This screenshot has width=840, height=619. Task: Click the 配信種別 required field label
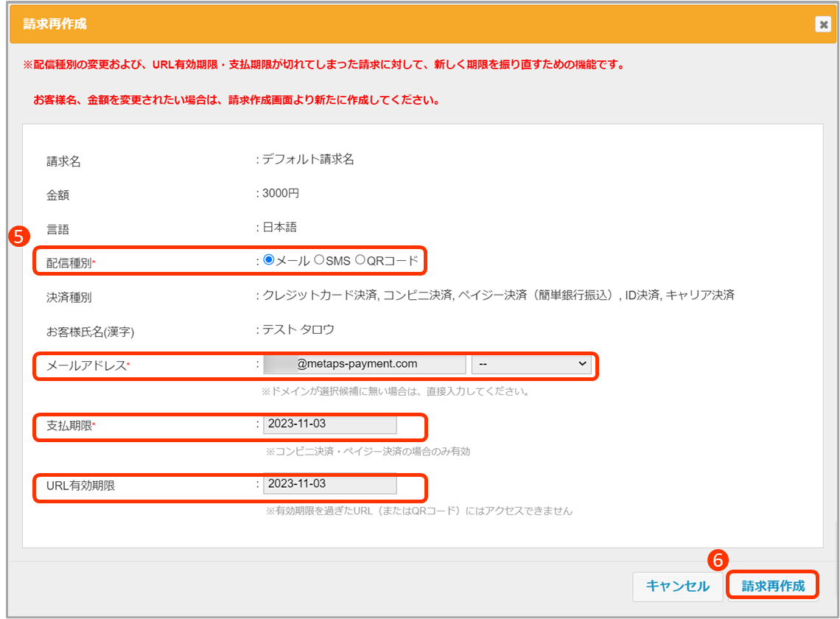pyautogui.click(x=71, y=262)
